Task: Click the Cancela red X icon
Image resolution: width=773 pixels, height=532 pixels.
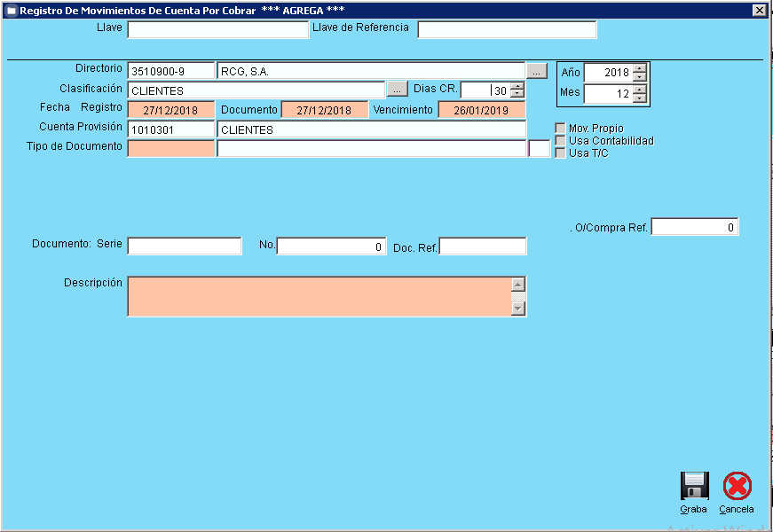Action: pyautogui.click(x=737, y=486)
